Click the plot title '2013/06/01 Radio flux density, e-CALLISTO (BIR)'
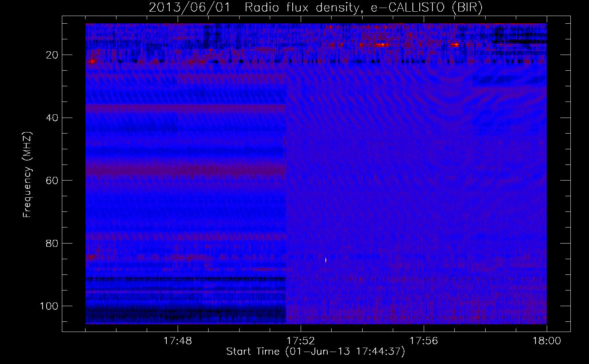This screenshot has width=589, height=364. [316, 7]
